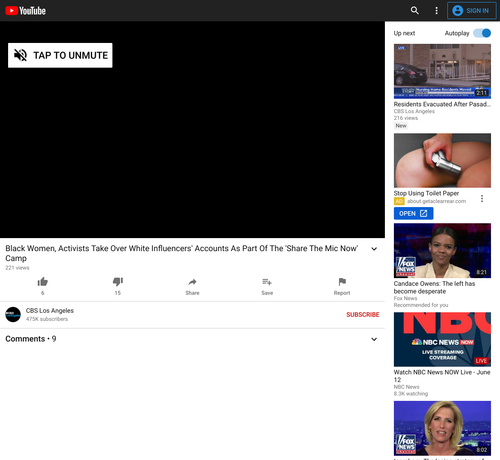Click the 'Stop Using Toilet Paper' ad title
This screenshot has height=460, width=500.
[x=426, y=193]
